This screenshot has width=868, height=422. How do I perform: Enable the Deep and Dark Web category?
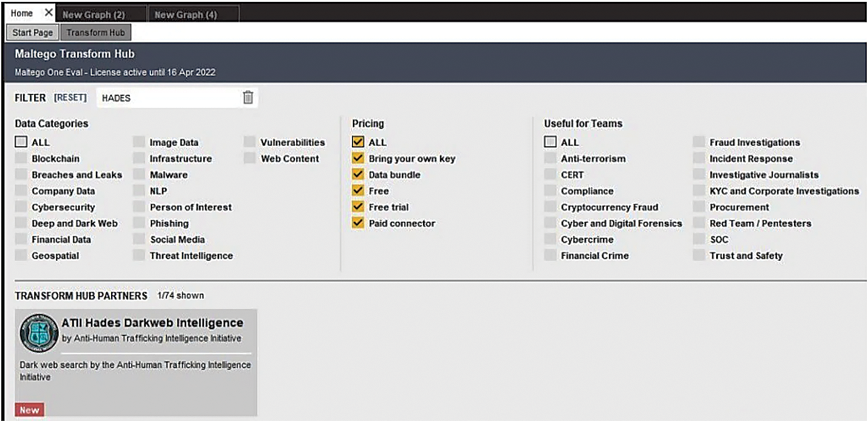(21, 223)
